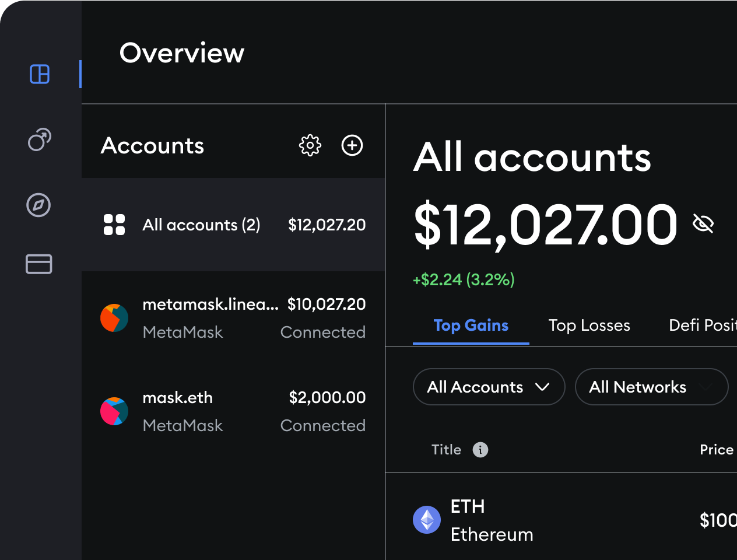Click the info icon next to Title
Viewport: 737px width, 560px height.
pos(480,450)
